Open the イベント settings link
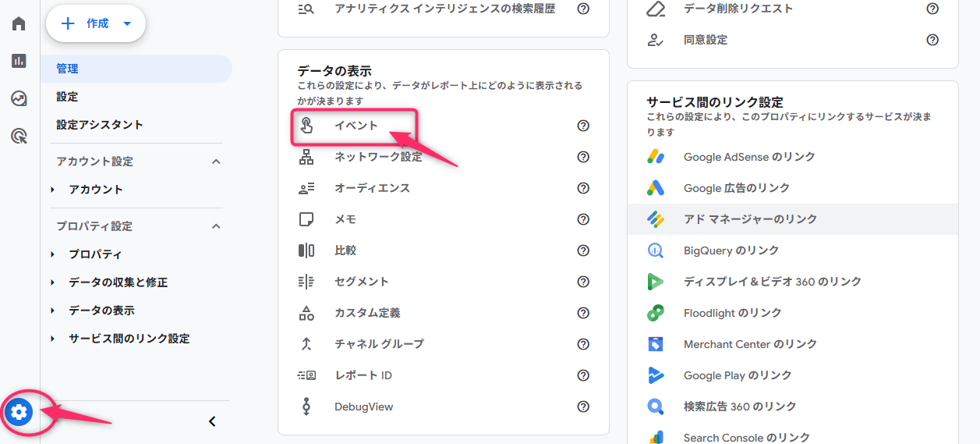This screenshot has height=444, width=980. pos(356,126)
